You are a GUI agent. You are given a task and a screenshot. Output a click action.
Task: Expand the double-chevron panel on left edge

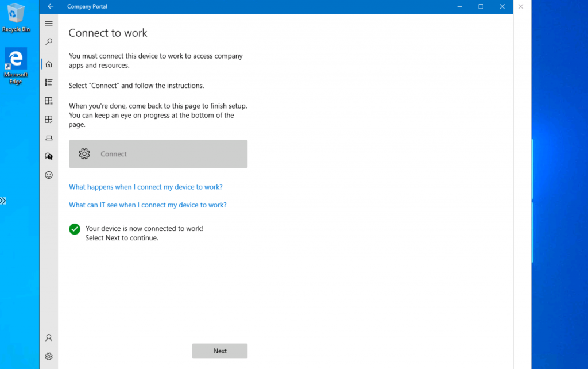click(3, 201)
